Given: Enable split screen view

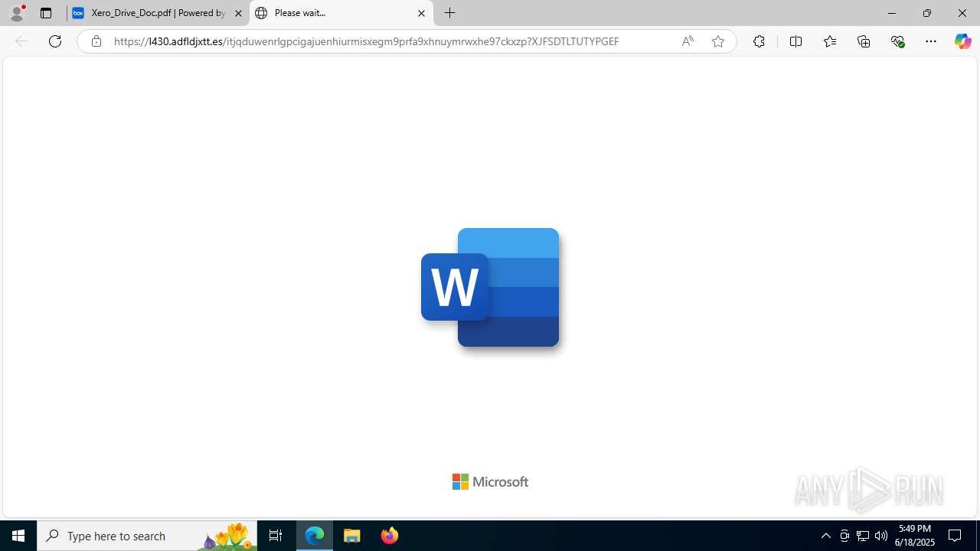Looking at the screenshot, I should click(x=795, y=41).
